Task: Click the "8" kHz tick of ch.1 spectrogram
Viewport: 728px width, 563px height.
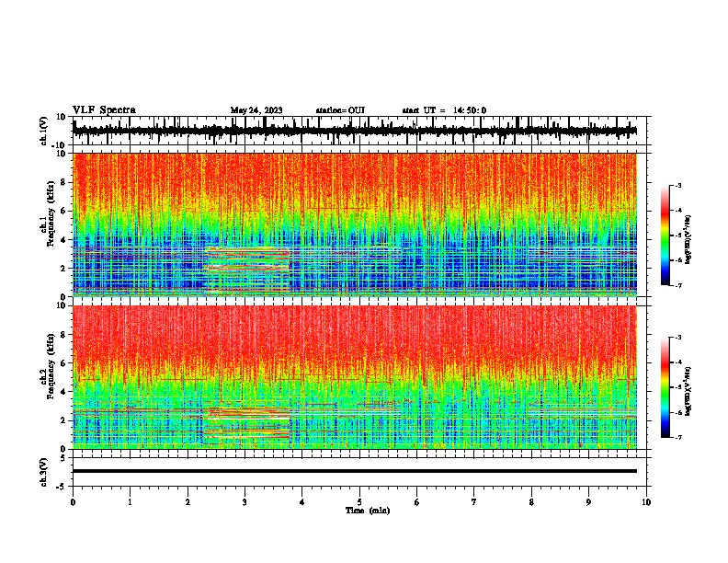Action: 63,182
